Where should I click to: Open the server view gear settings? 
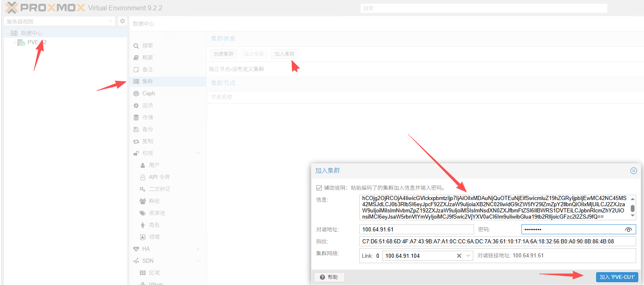pyautogui.click(x=122, y=21)
